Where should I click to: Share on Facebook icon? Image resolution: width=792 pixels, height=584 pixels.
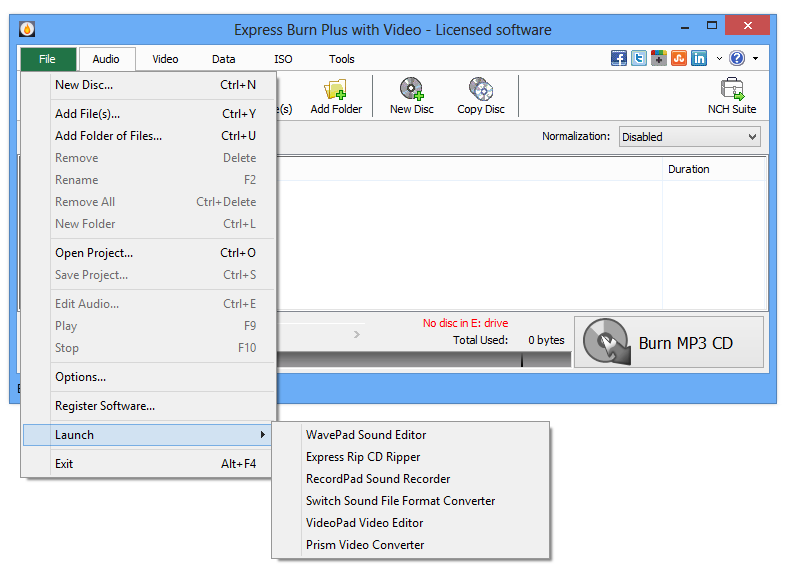coord(619,58)
